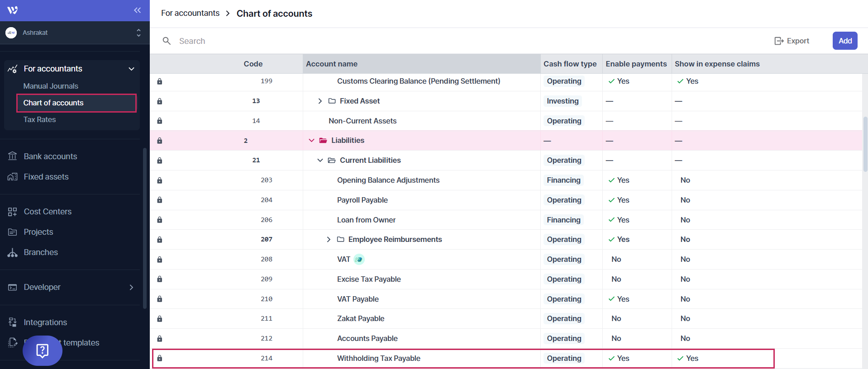Click the lock icon for Payroll Payable

pos(160,200)
